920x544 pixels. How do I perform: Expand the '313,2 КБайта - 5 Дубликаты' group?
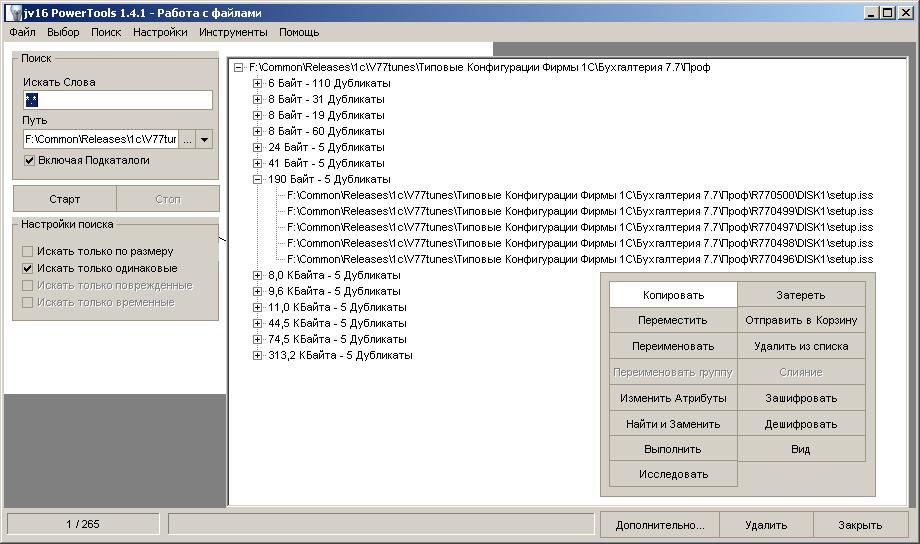tap(257, 355)
